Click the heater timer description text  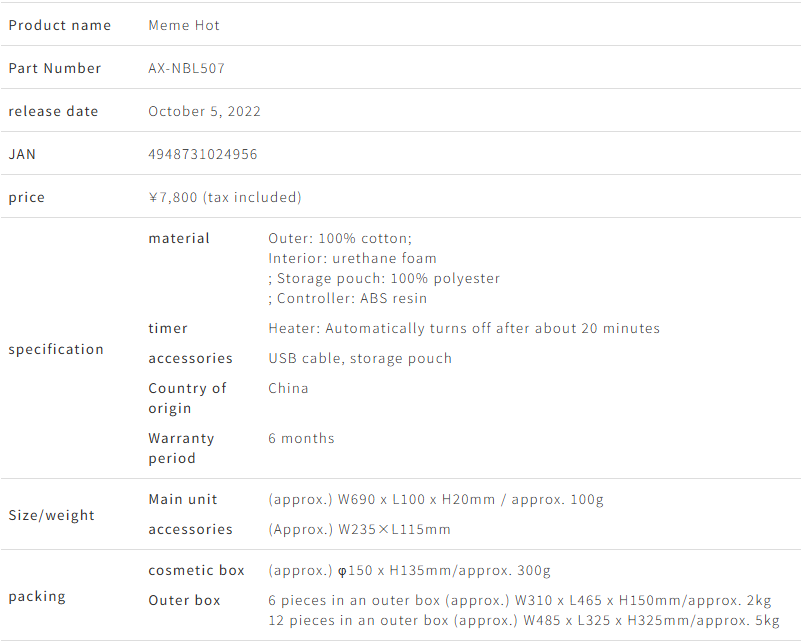tap(464, 328)
